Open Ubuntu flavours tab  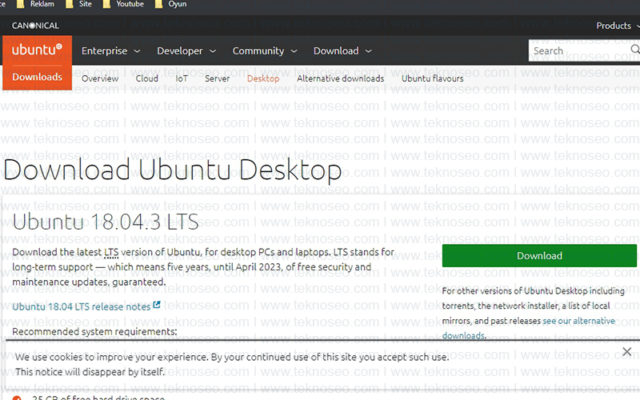coord(433,78)
